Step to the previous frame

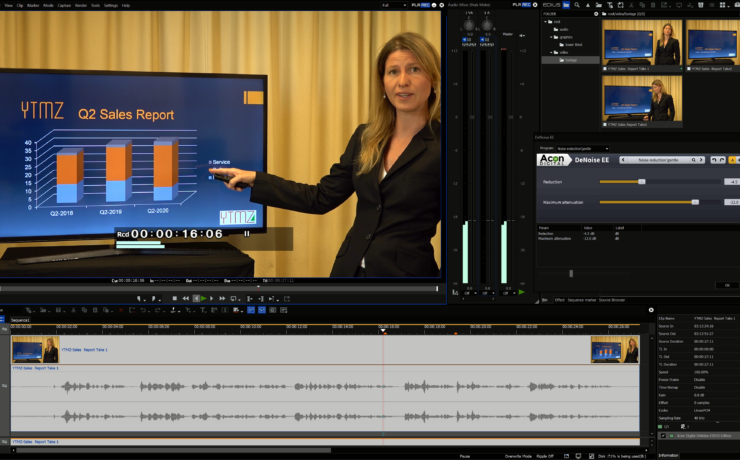[196, 298]
